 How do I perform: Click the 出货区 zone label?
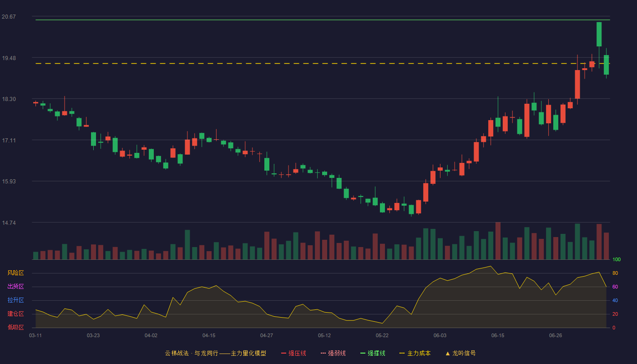[x=15, y=287]
